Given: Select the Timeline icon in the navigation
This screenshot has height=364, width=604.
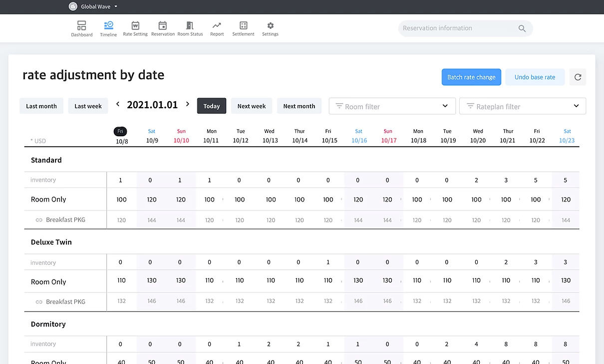Looking at the screenshot, I should click(x=108, y=28).
